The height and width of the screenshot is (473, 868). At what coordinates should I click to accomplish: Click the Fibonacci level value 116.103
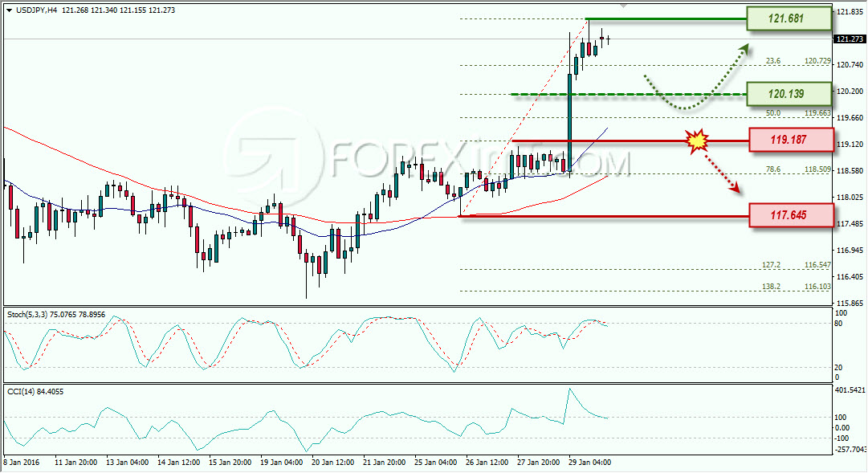817,287
